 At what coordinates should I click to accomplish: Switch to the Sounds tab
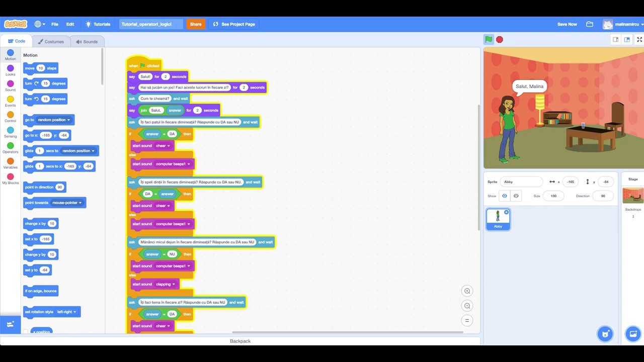click(x=87, y=42)
